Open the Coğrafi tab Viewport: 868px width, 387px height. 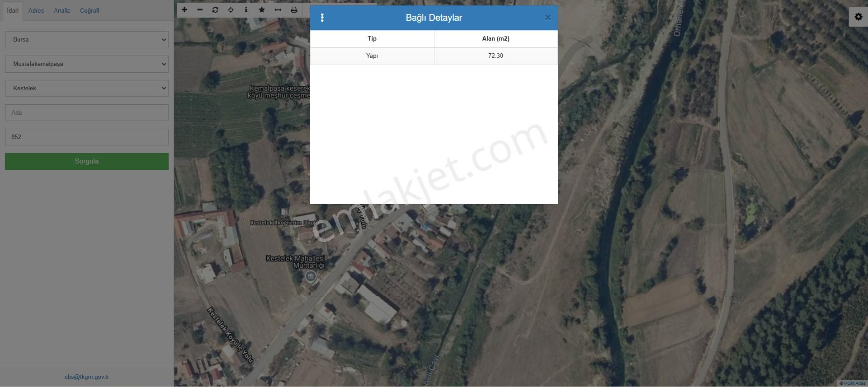coord(90,10)
